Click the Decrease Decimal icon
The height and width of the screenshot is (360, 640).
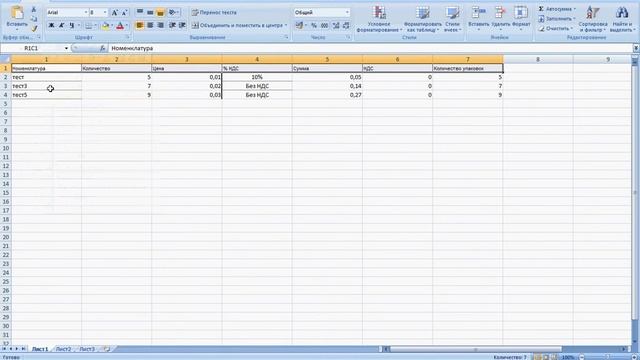tap(346, 25)
